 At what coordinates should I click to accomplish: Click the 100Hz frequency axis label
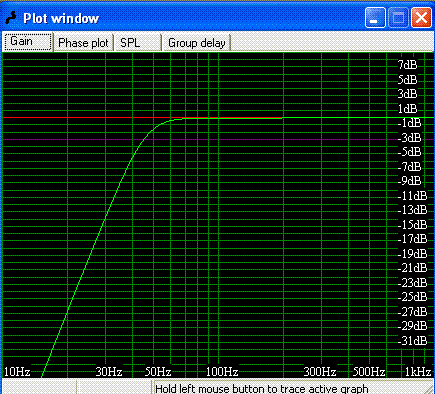[x=222, y=371]
